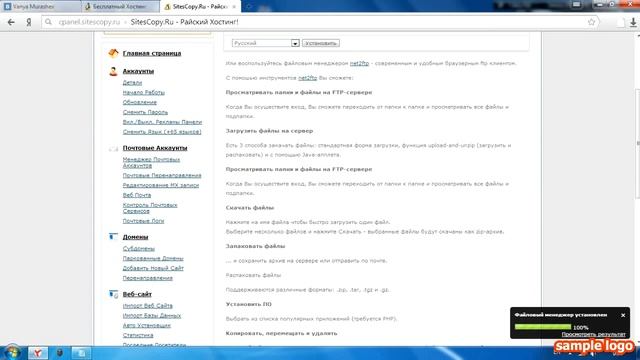The width and height of the screenshot is (640, 360).
Task: Open Редактирование MX записи link
Action: (x=161, y=185)
